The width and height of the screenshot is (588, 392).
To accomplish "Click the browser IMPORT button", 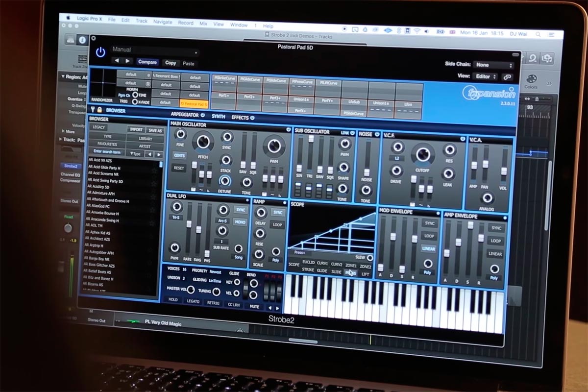I will (x=136, y=129).
